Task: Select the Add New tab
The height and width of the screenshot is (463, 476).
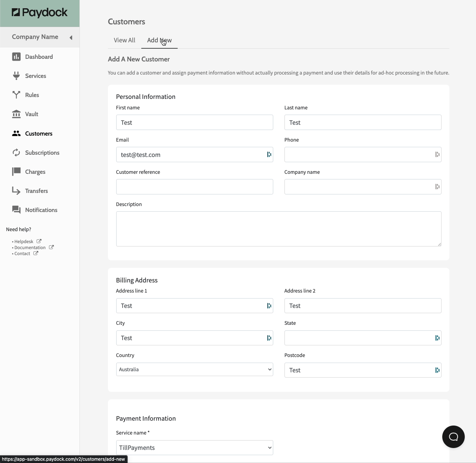Action: (x=159, y=40)
